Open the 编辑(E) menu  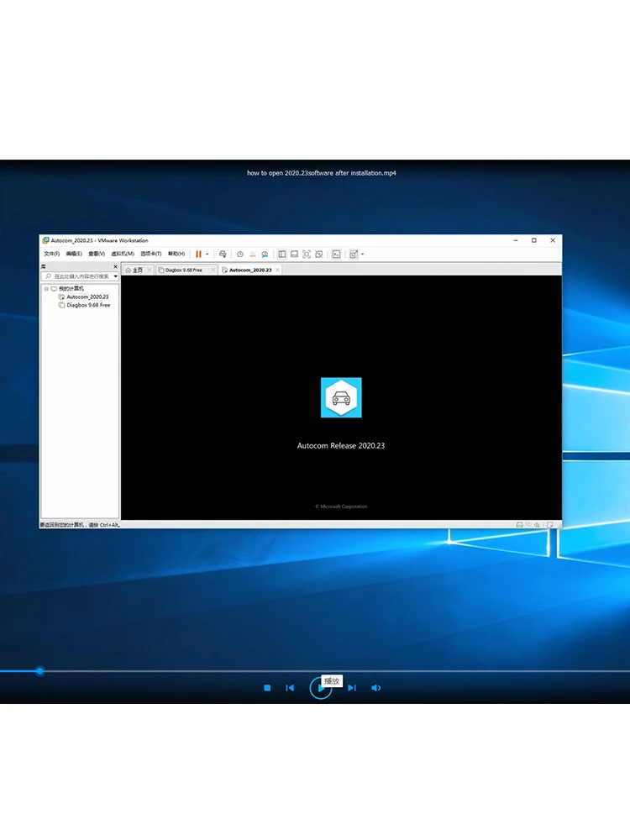(x=74, y=254)
